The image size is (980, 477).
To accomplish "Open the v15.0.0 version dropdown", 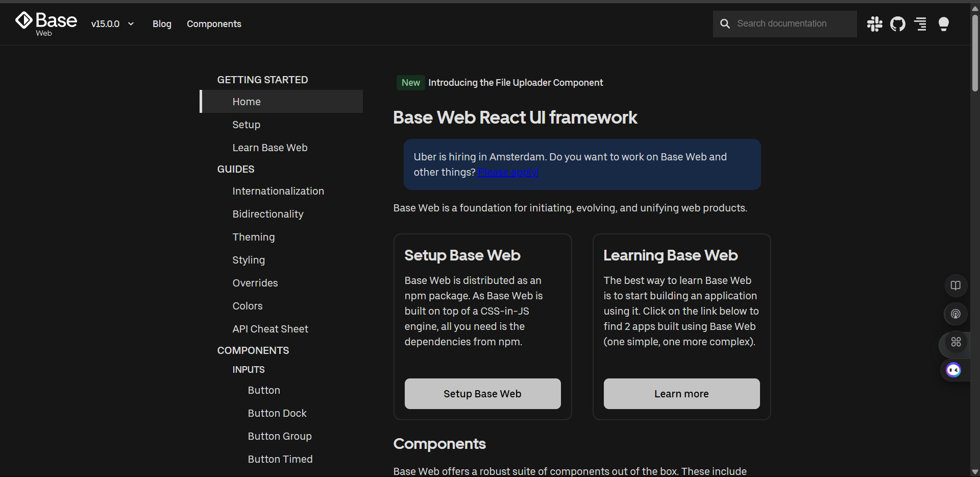I will pos(112,23).
